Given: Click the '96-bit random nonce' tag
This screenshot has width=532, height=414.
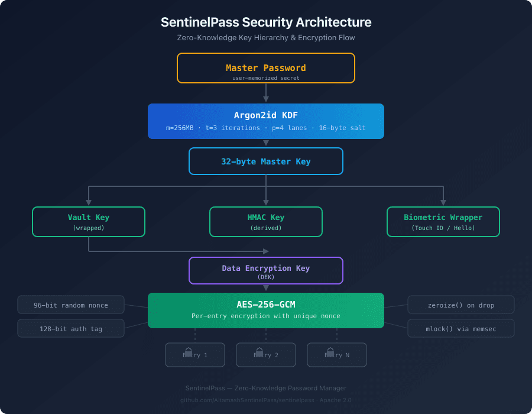Looking at the screenshot, I should pyautogui.click(x=71, y=305).
